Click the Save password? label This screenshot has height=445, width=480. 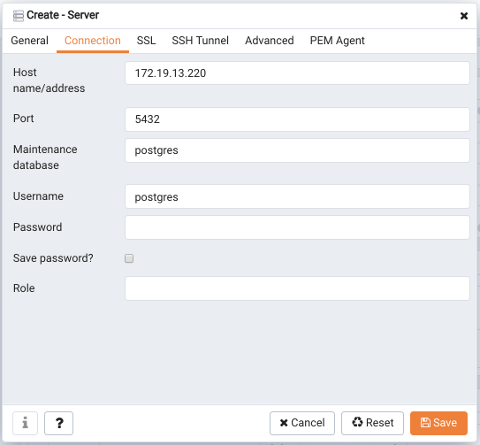tap(53, 258)
